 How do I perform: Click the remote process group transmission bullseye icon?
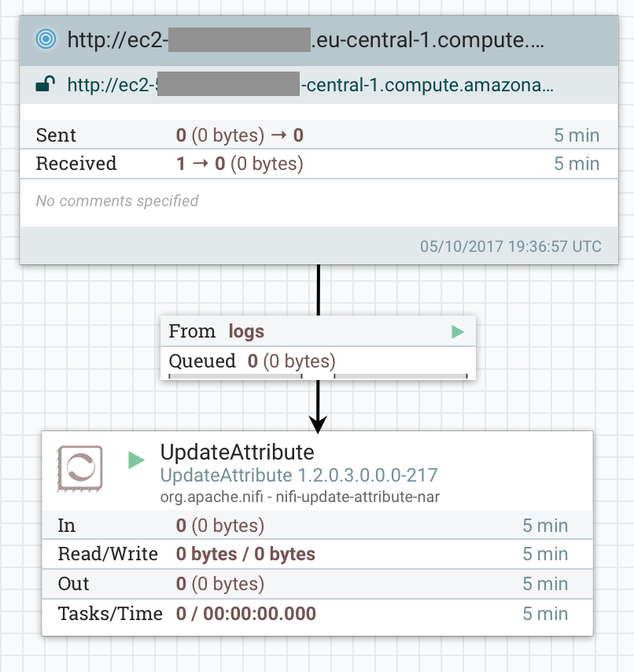(46, 37)
